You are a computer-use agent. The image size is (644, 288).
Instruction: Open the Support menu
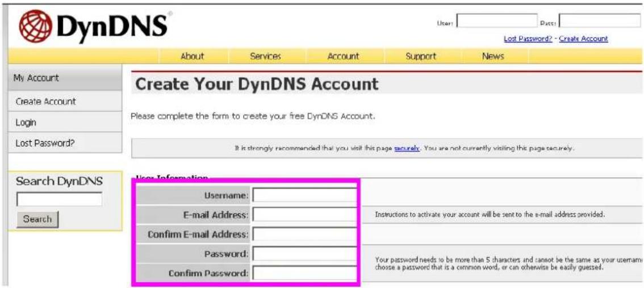pos(421,56)
